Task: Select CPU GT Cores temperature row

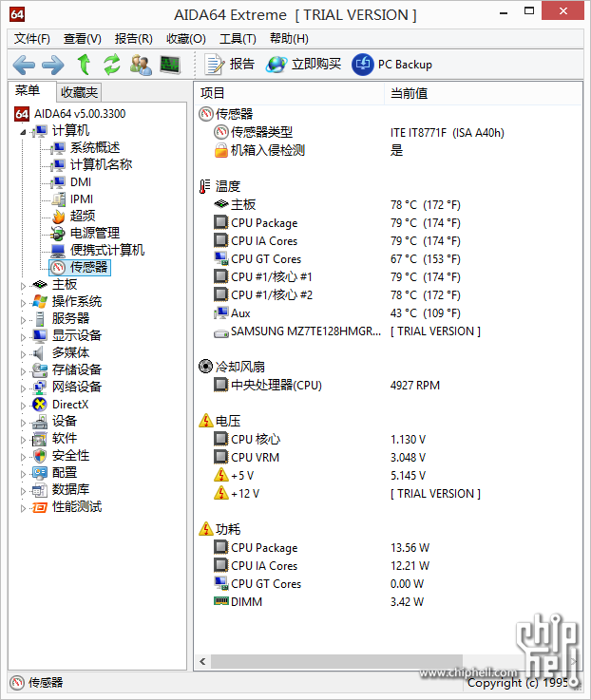Action: coord(389,259)
